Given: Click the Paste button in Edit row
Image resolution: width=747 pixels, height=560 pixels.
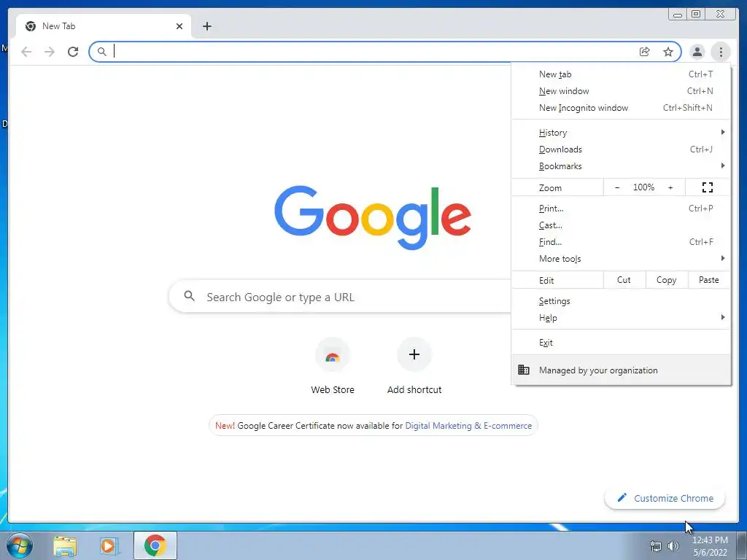Looking at the screenshot, I should [x=709, y=280].
